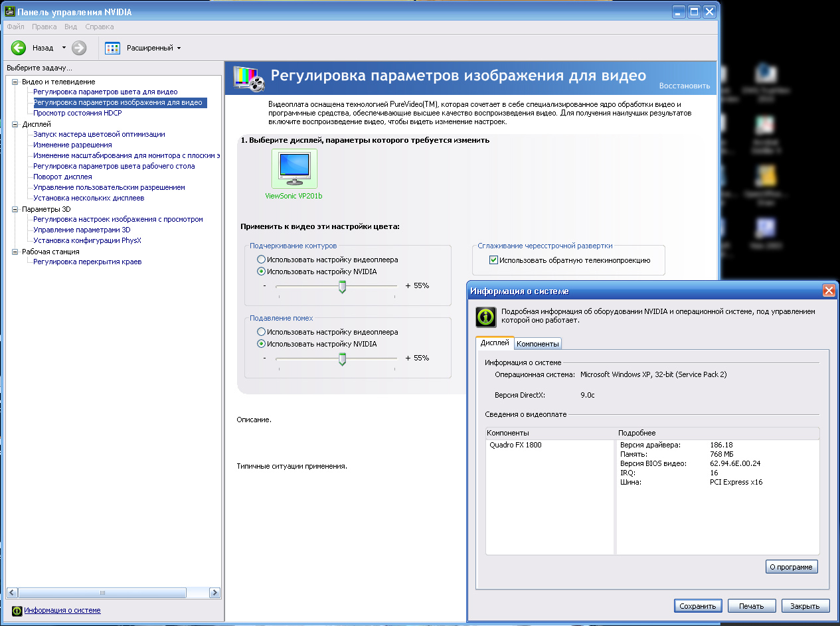Click the Подчеркивание контуров slider handle
840x626 pixels.
(342, 287)
